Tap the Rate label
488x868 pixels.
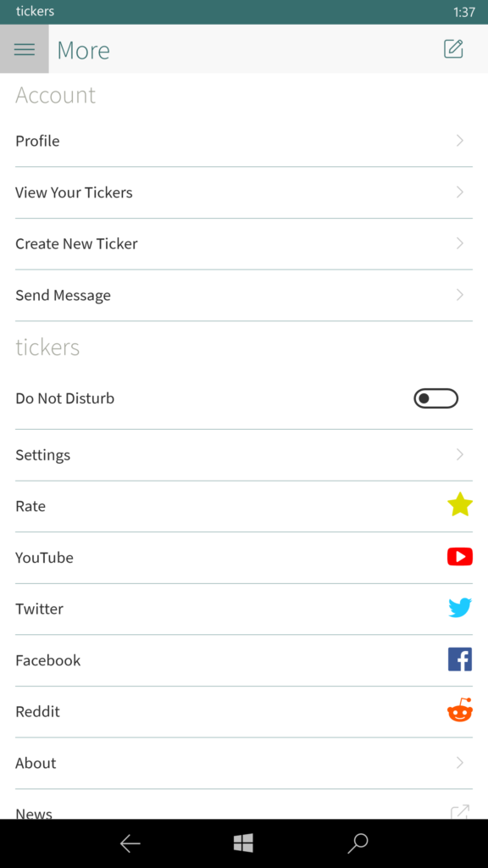[30, 506]
